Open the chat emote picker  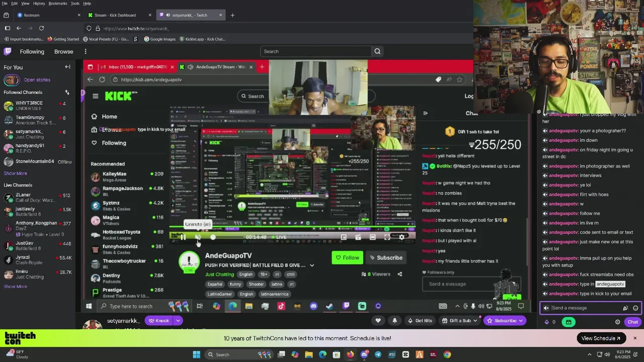[635, 308]
